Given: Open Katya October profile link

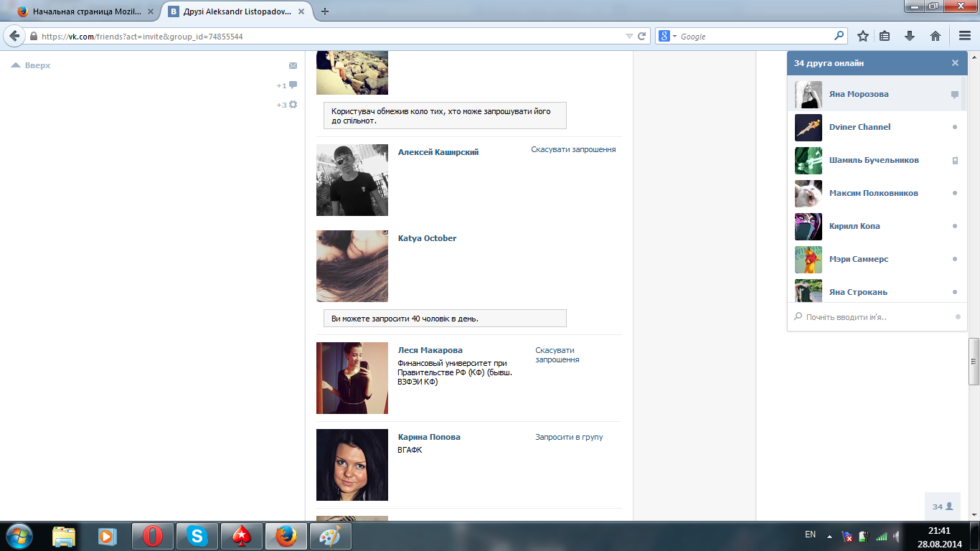Looking at the screenshot, I should pos(427,238).
